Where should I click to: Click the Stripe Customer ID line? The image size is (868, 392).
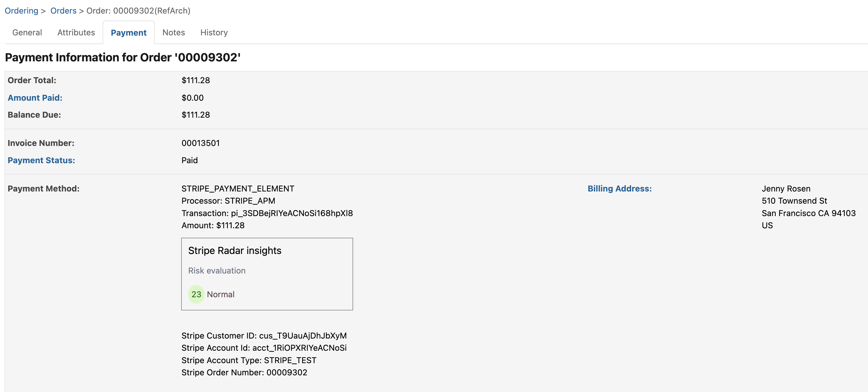point(264,336)
